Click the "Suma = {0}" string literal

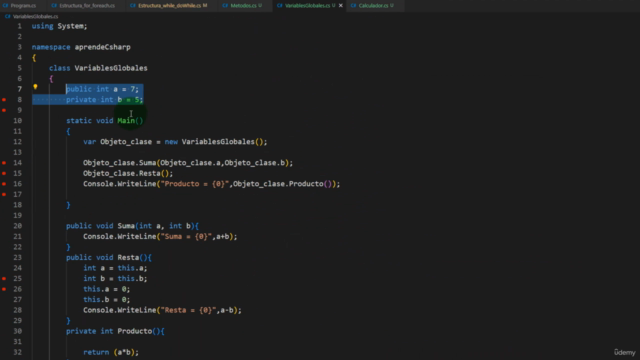click(x=186, y=237)
